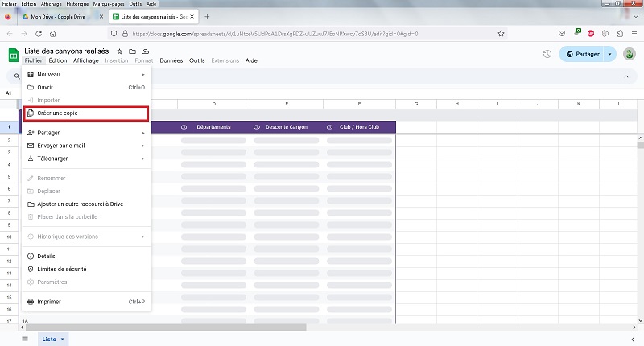The height and width of the screenshot is (346, 644).
Task: Open the Partager button dropdown arrow
Action: (x=609, y=54)
